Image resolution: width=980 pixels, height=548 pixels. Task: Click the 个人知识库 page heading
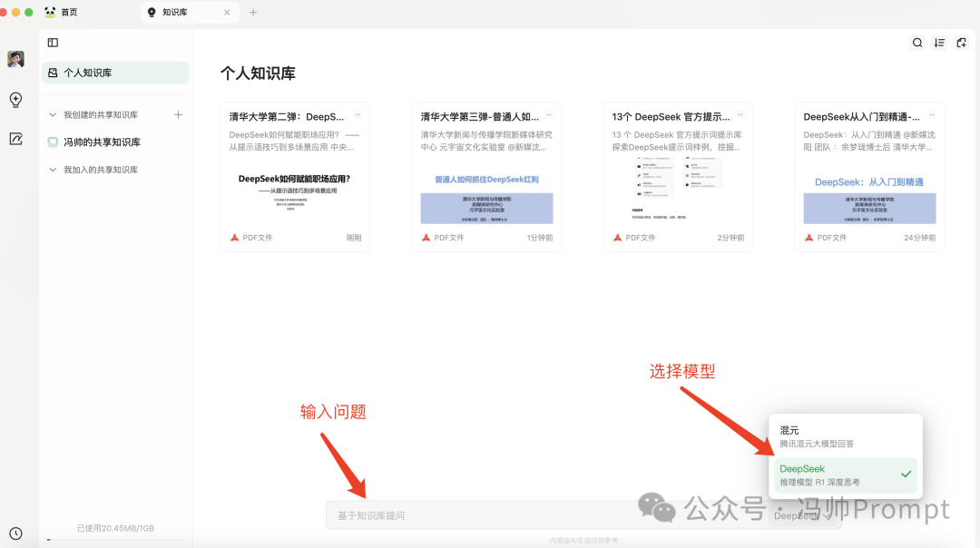pos(258,73)
